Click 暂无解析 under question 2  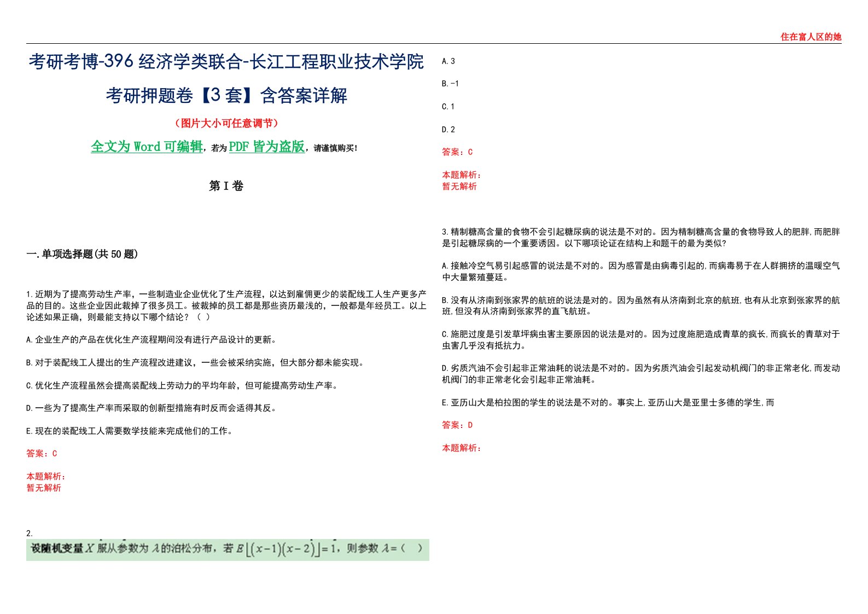(459, 187)
